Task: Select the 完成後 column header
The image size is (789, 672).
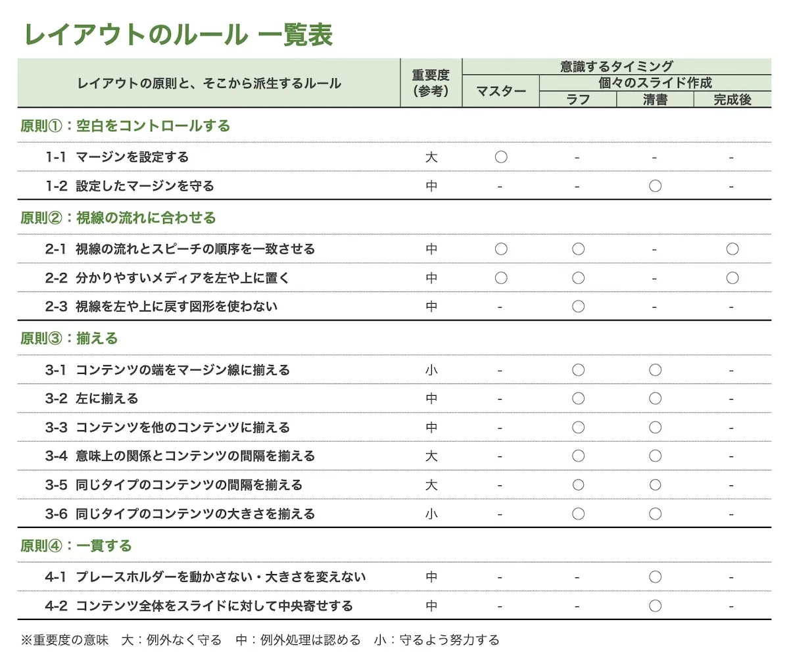Action: [732, 100]
